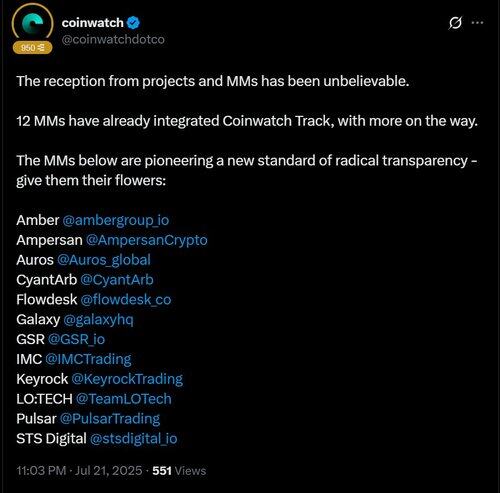
Task: Open the @CyantArb mention
Action: tap(117, 280)
